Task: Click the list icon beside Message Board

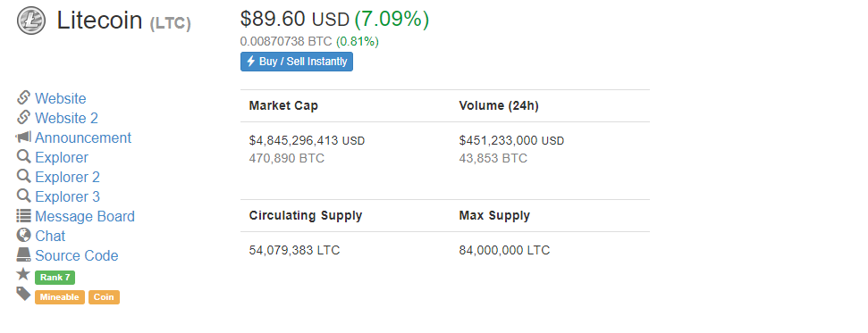Action: [23, 216]
